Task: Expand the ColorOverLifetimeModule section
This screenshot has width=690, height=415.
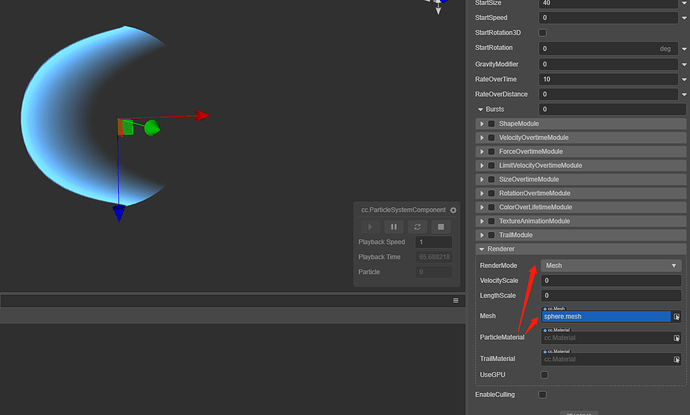Action: pyautogui.click(x=482, y=207)
